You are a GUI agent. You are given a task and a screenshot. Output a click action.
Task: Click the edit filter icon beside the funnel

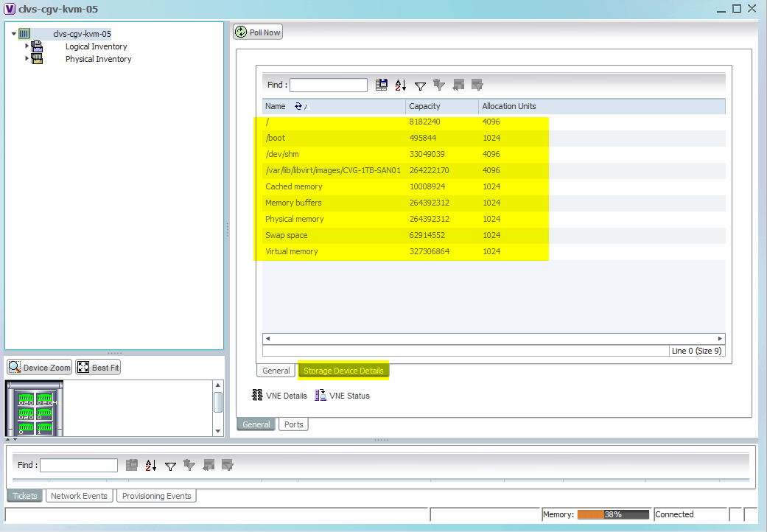point(439,85)
